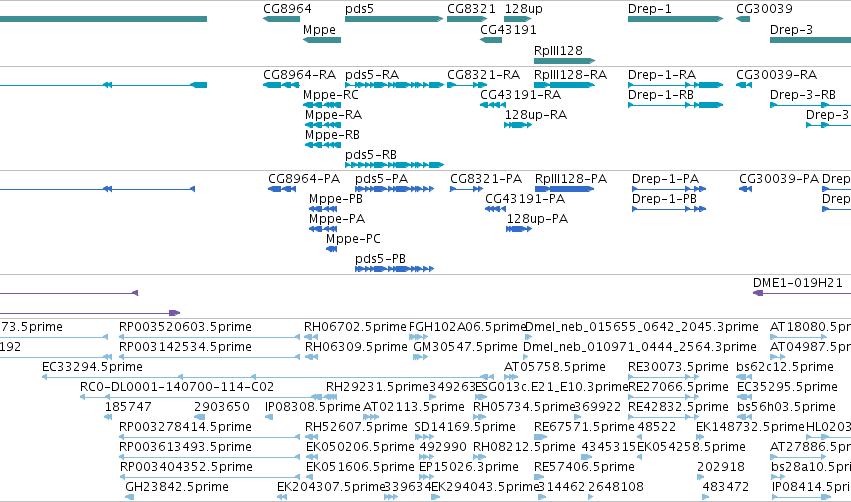The width and height of the screenshot is (851, 502).
Task: Select transcript Mppe-RB
Action: [x=323, y=145]
